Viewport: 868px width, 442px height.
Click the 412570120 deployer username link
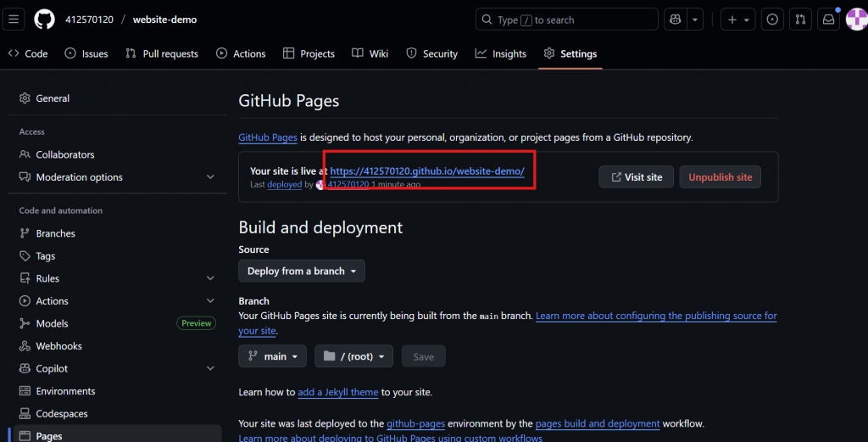(x=348, y=184)
